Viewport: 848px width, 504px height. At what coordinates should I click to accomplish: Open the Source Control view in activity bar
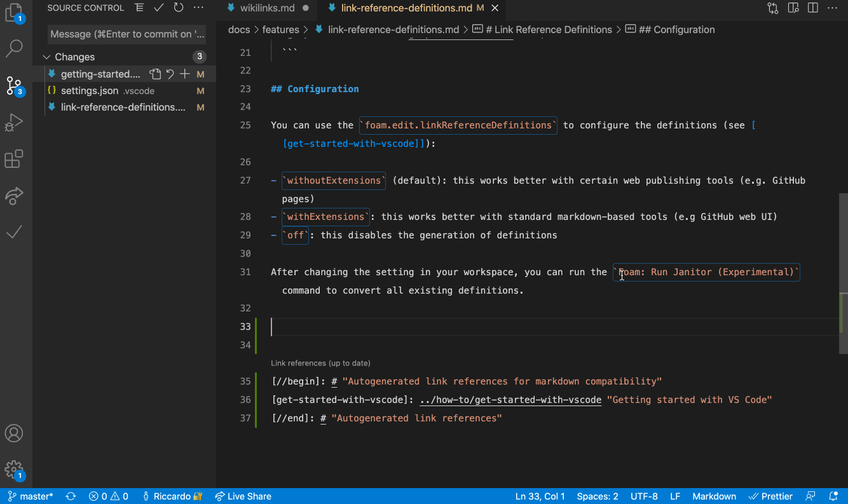pos(15,86)
